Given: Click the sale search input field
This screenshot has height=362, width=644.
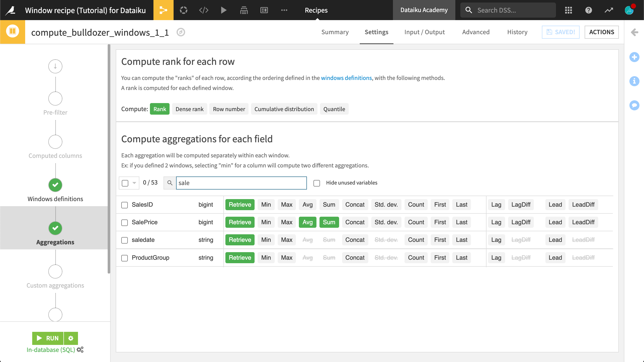Looking at the screenshot, I should pos(242,183).
